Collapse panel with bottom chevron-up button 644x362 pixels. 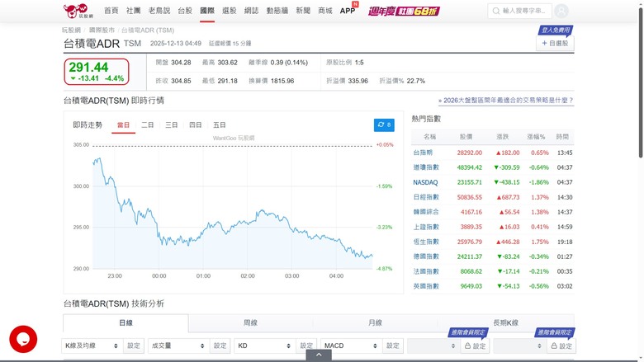click(x=319, y=355)
